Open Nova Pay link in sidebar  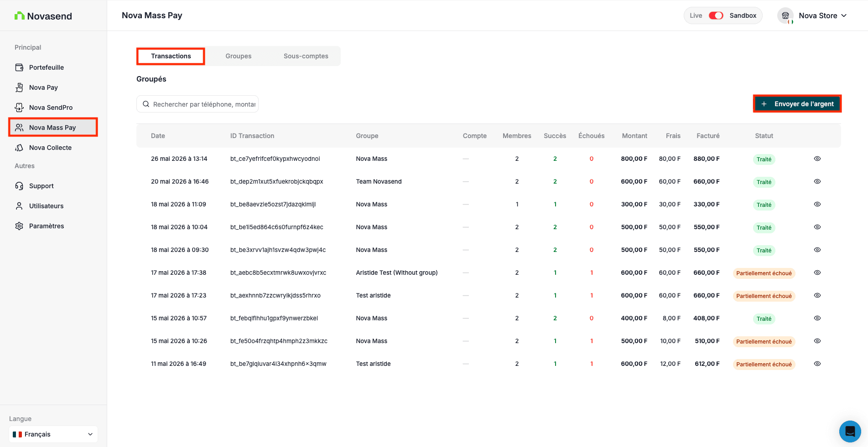(x=53, y=87)
